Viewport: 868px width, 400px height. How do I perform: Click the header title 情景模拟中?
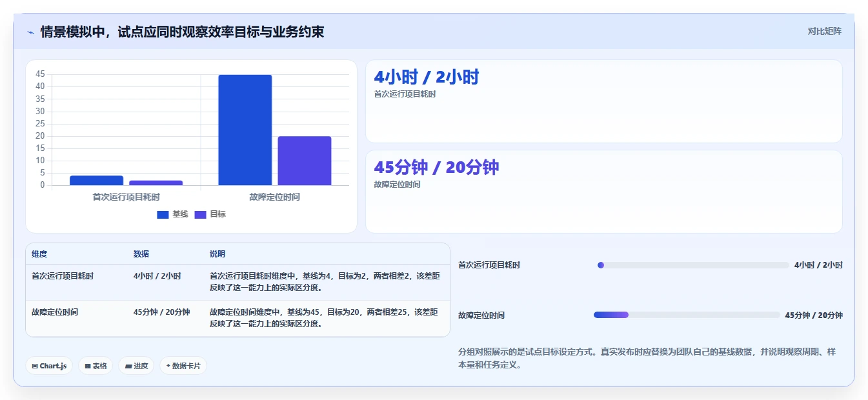pos(182,32)
